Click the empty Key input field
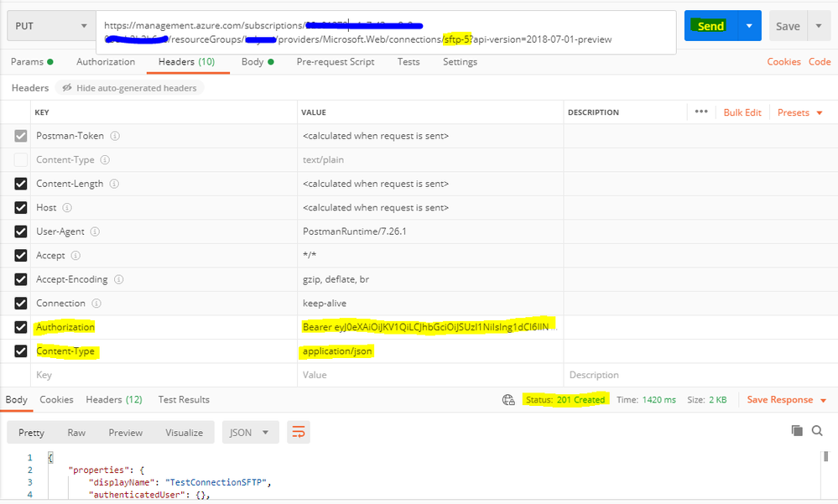 [164, 375]
